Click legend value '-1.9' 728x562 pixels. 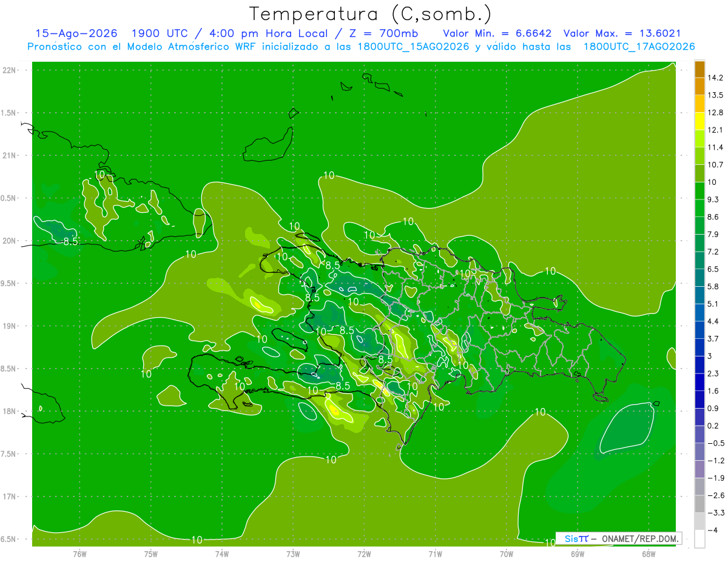[x=715, y=478]
